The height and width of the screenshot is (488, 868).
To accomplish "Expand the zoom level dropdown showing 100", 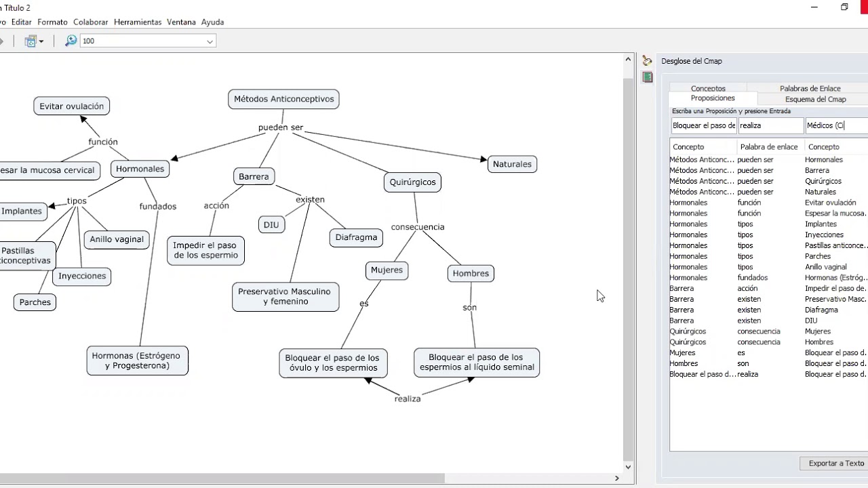I will [x=210, y=41].
